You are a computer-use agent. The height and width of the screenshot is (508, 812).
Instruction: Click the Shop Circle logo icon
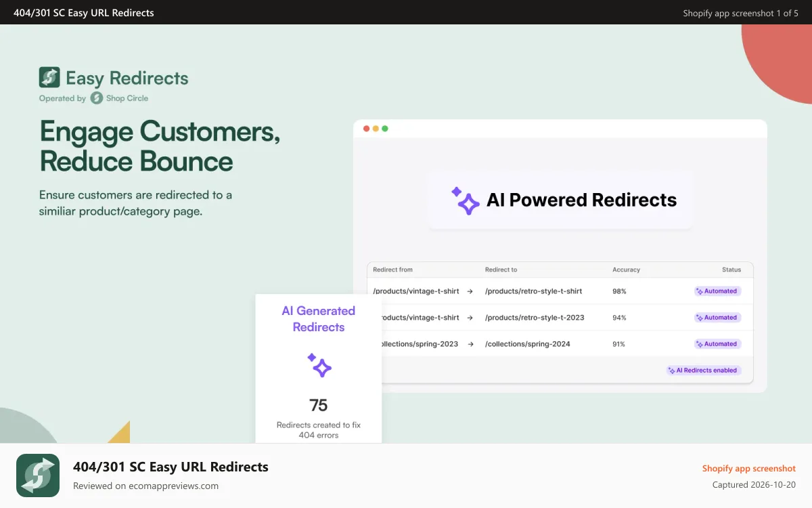click(x=97, y=98)
